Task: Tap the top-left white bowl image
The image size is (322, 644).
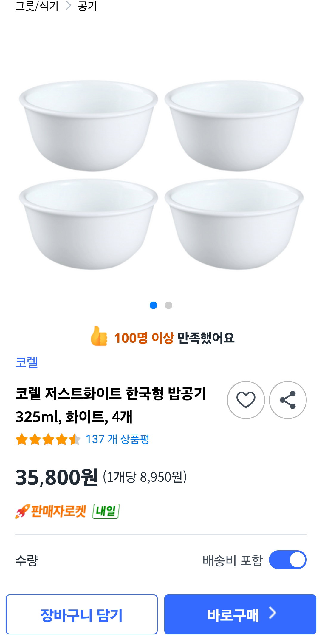Action: (88, 126)
